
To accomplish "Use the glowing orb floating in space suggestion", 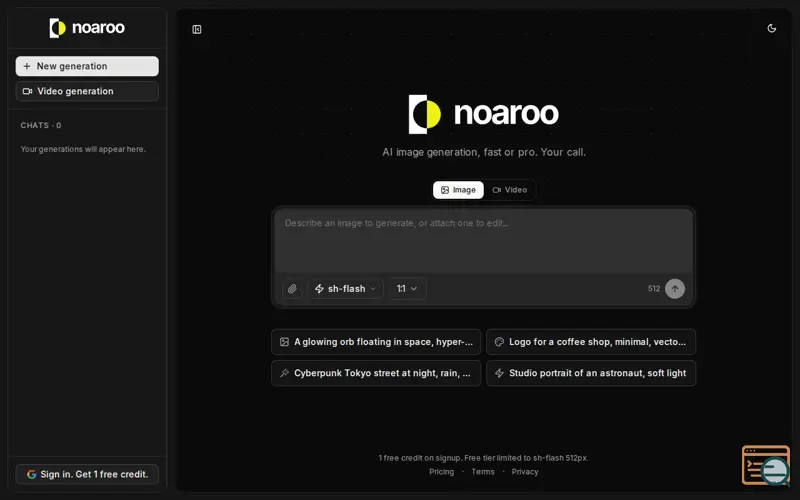I will point(376,342).
